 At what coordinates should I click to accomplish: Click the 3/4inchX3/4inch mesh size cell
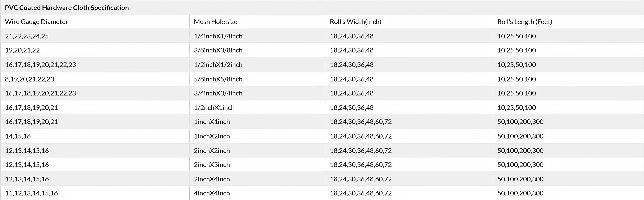(218, 93)
